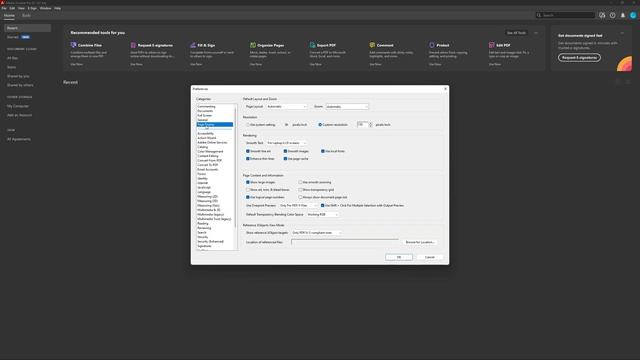This screenshot has width=640, height=360.
Task: Enable the Use smooth zooming checkbox
Action: tap(300, 182)
